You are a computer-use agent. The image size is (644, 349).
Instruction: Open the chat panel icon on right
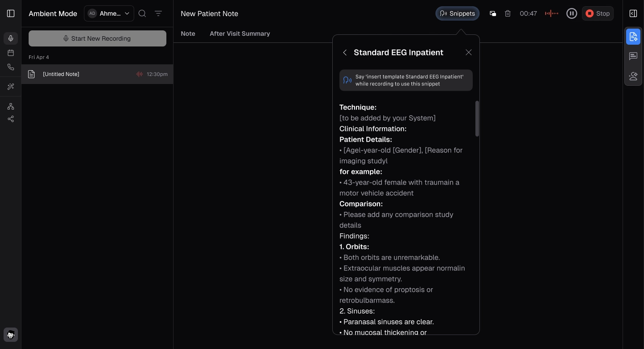tap(633, 56)
